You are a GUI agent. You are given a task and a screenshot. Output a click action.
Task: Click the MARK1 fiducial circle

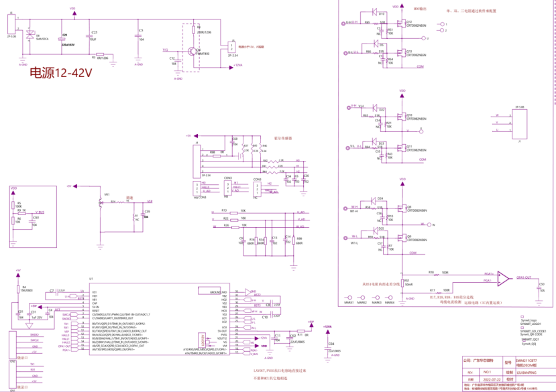349,297
